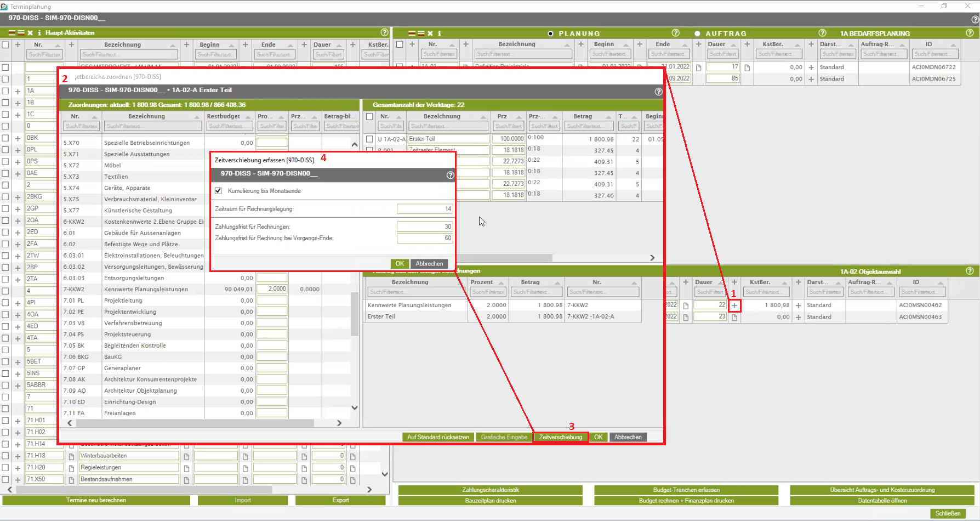Click document icon next to duration 23 KstBer.
The height and width of the screenshot is (521, 980).
(x=734, y=317)
